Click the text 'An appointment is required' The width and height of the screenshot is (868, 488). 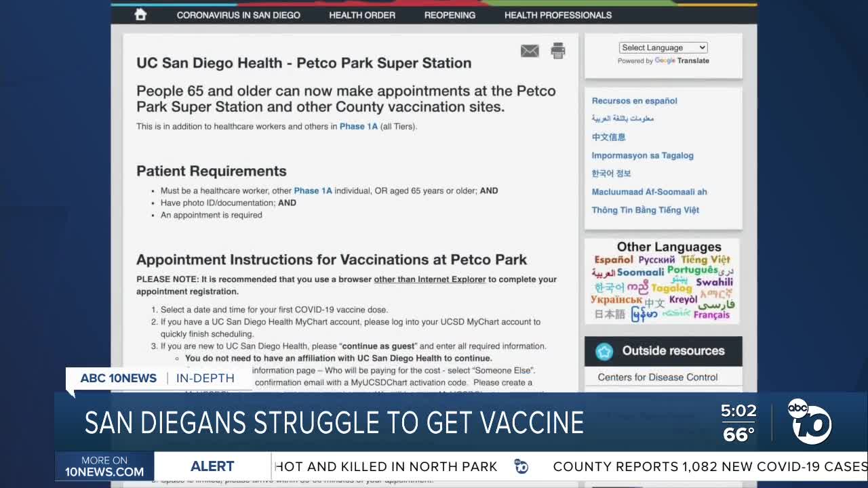coord(211,215)
